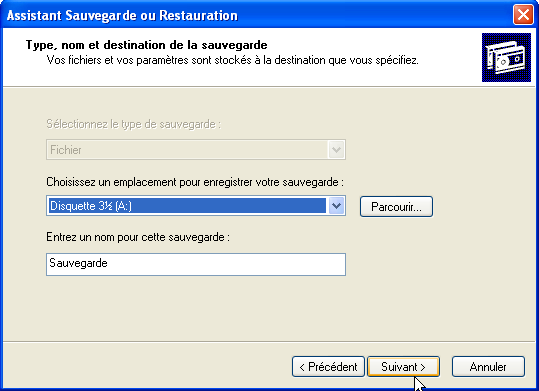
Task: Click the grayed-out Fichier dropdown arrow
Action: [336, 150]
